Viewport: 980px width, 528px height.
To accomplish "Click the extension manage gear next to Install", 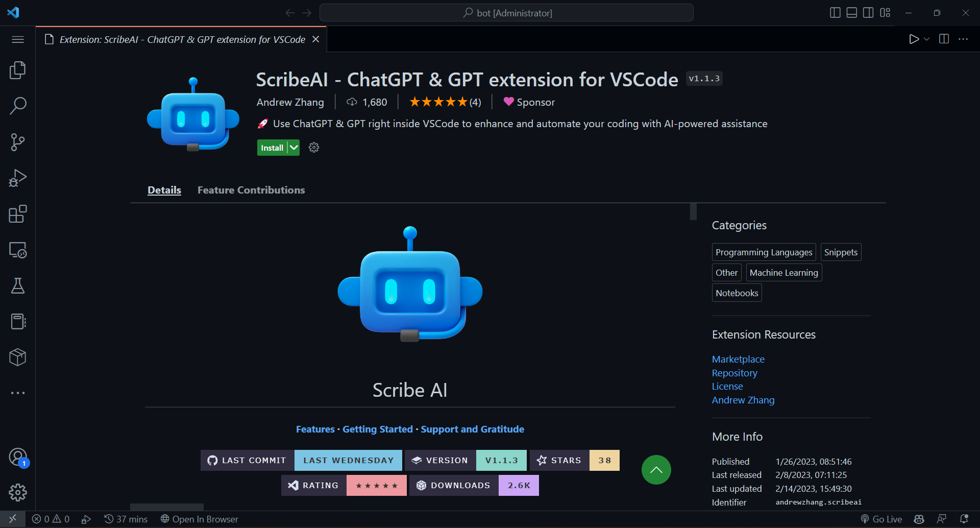I will click(314, 148).
